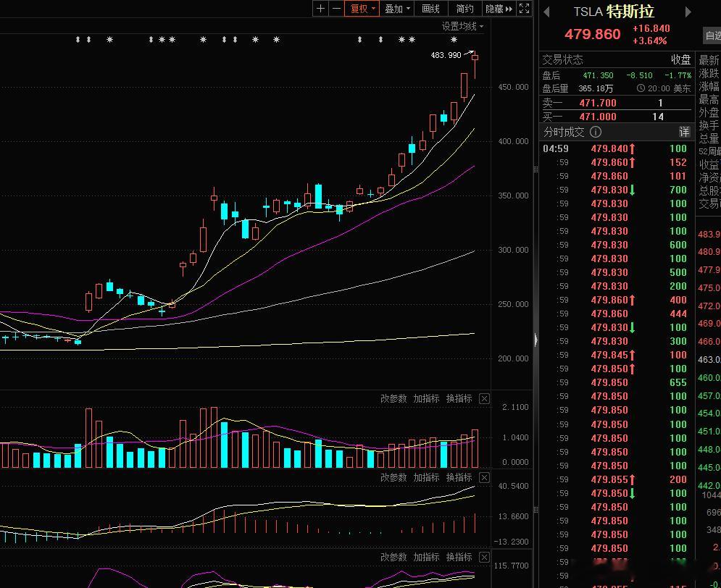Click 换指标 in bottom indicator panel
The height and width of the screenshot is (588, 721).
click(x=459, y=557)
